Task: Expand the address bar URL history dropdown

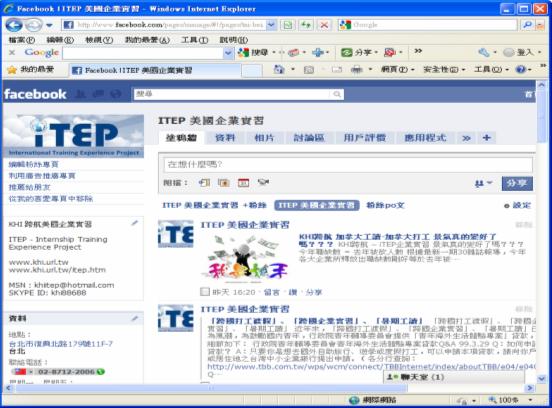Action: (x=271, y=25)
